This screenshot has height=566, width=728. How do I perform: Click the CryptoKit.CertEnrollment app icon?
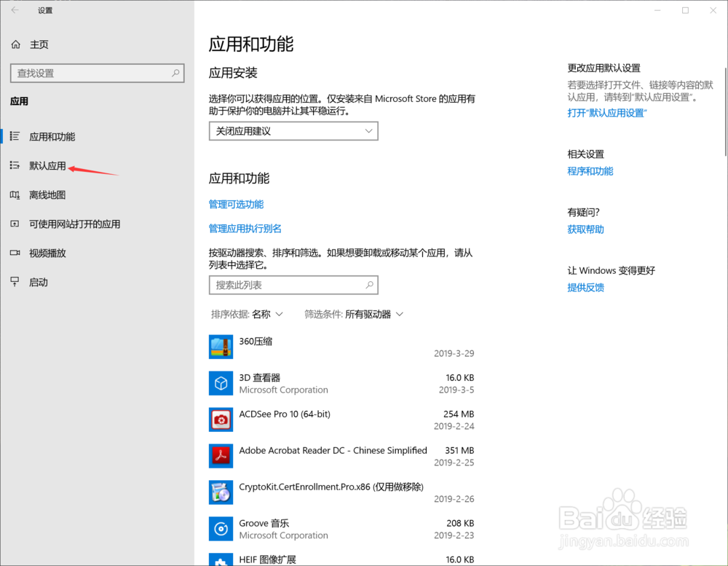click(221, 492)
